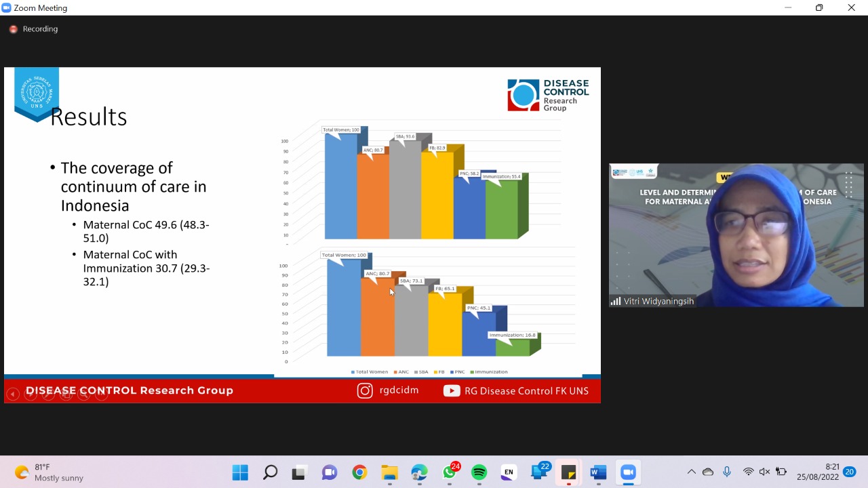The width and height of the screenshot is (868, 488).
Task: Switch to the Zoom meeting taskbar icon
Action: [627, 472]
